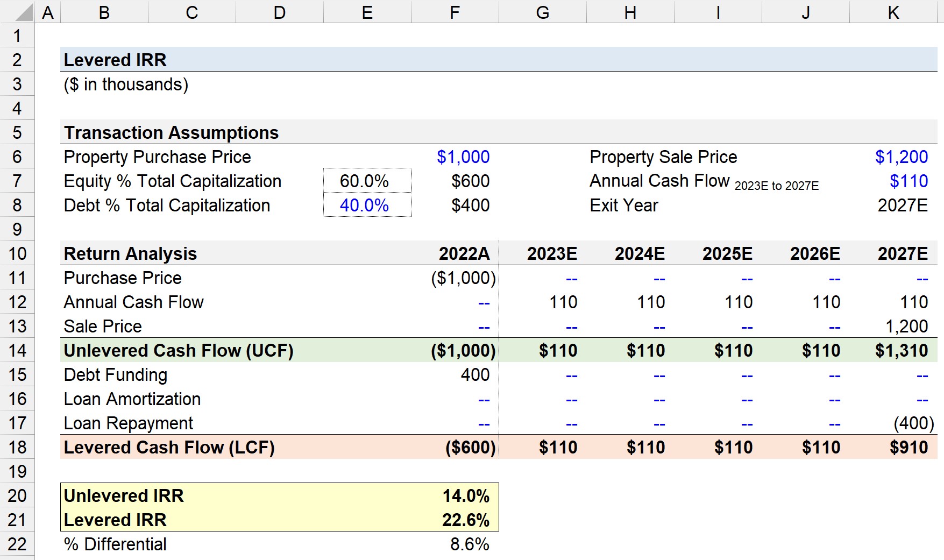The image size is (944, 560).
Task: Click the Property Purchase Price $1,000 cell
Action: tap(455, 157)
